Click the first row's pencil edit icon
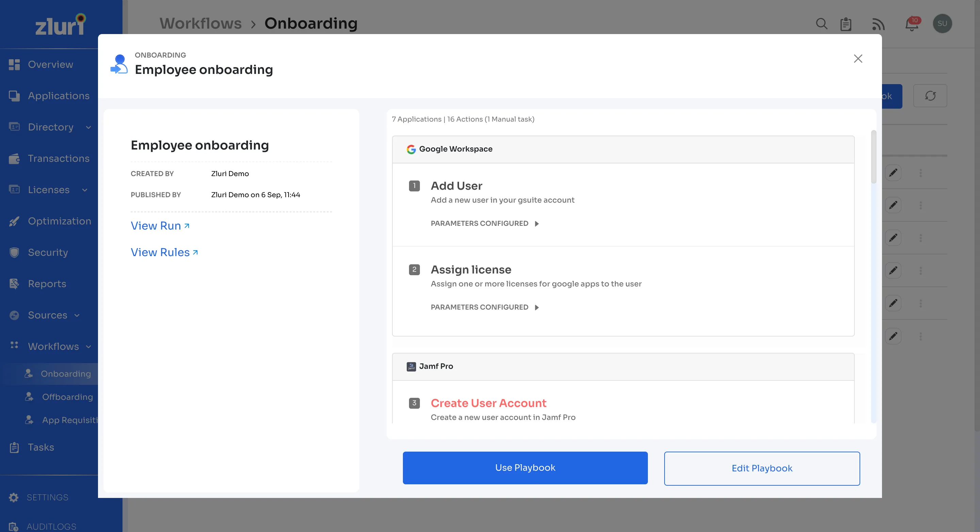 (893, 173)
